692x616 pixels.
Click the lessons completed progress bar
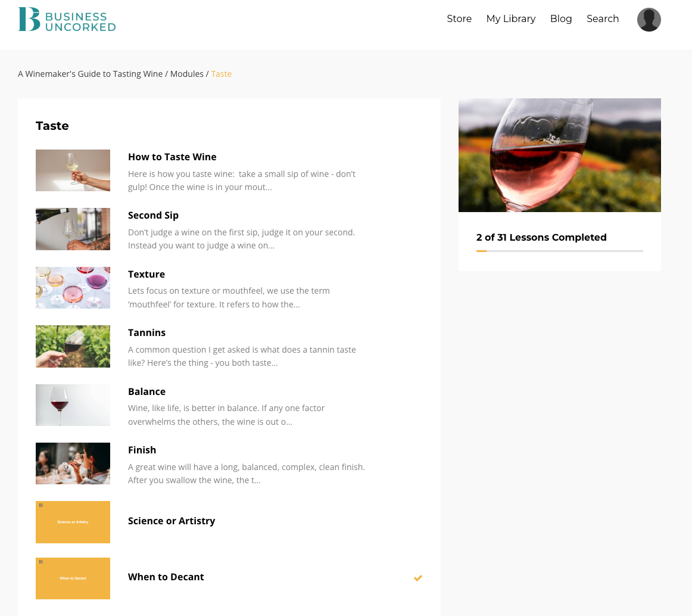pos(559,251)
